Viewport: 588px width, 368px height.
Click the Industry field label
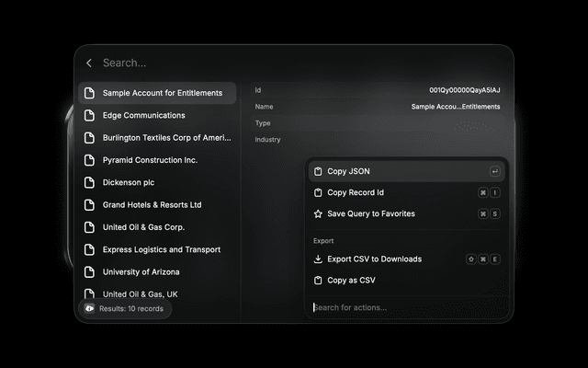pos(267,140)
